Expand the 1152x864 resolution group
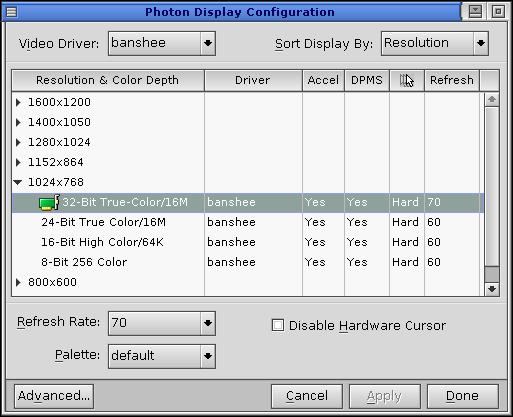Image resolution: width=513 pixels, height=417 pixels. coord(18,162)
